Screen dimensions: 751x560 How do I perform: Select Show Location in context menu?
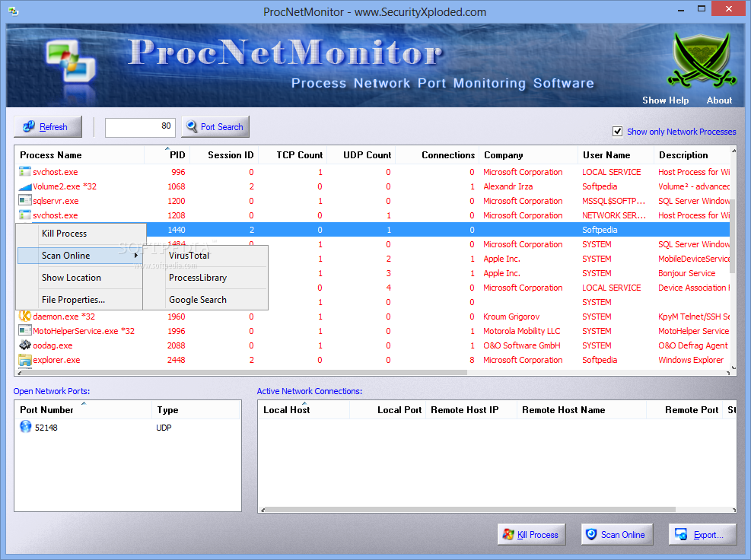81,278
